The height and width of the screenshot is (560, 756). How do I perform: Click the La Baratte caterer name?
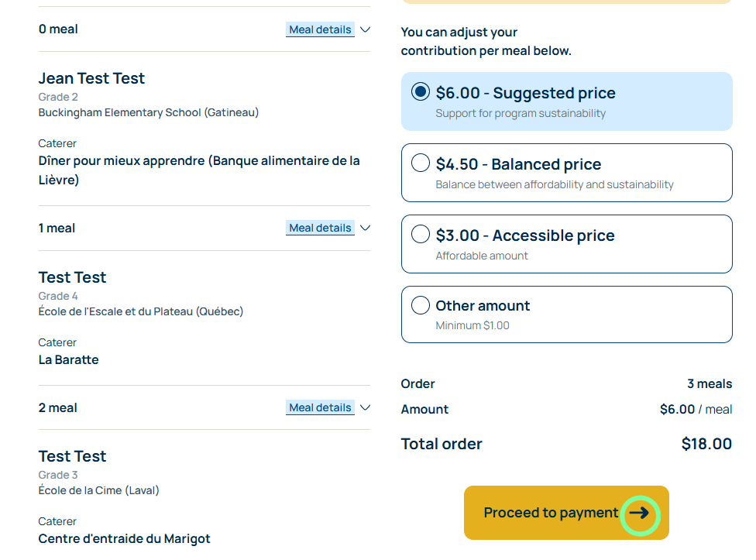click(68, 359)
